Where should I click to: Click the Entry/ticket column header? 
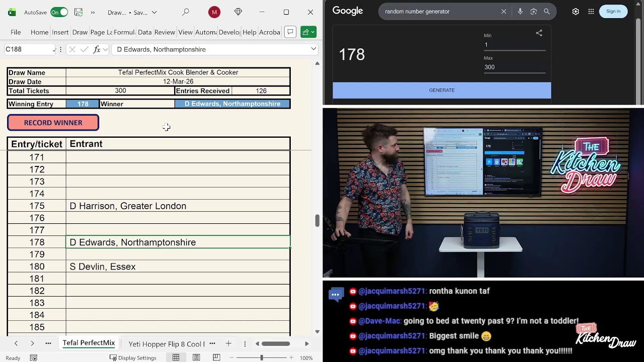point(37,144)
